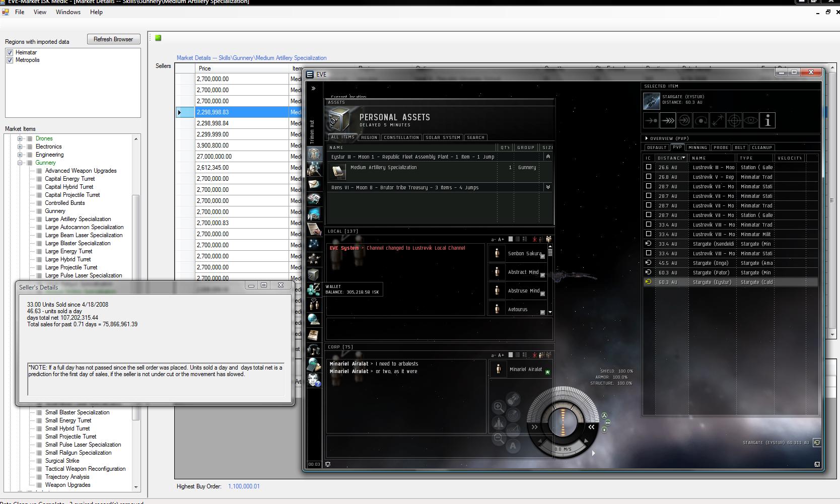This screenshot has height=504, width=840.
Task: Switch to the Region tab in Assets
Action: tap(369, 137)
